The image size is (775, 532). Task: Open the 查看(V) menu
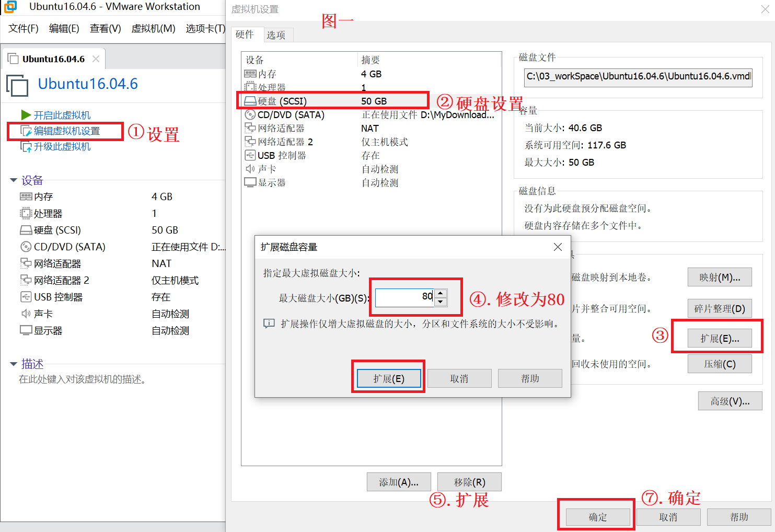tap(106, 28)
